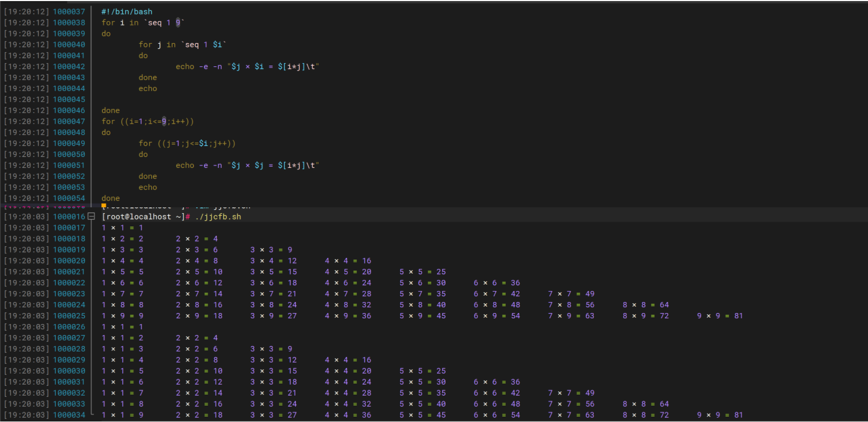Click the output "2 × 2 = 6"
Screen dimensions: 868x422
tap(197, 349)
